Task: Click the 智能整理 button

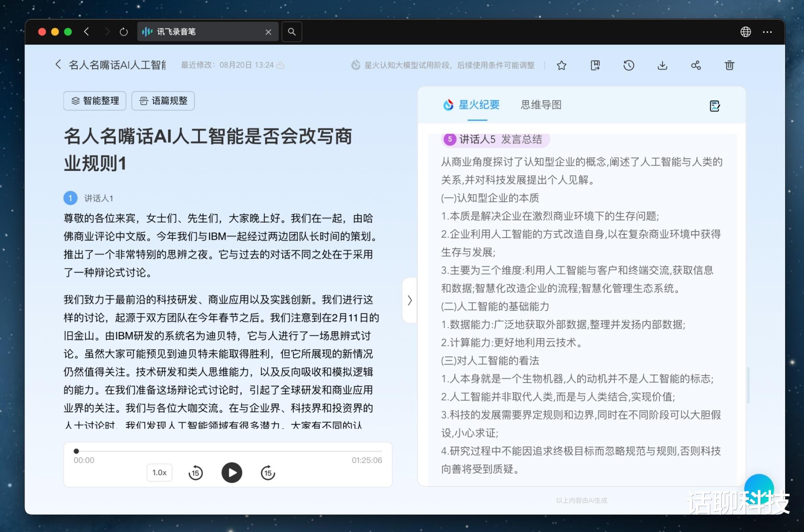Action: (95, 101)
